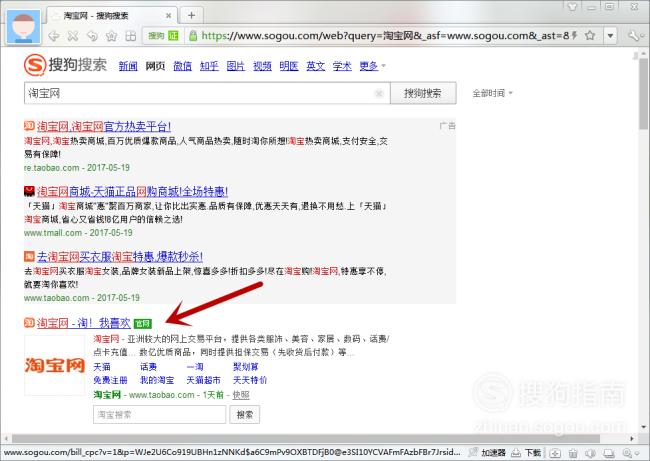Go back with the back arrow button
This screenshot has width=650, height=461.
coord(54,36)
